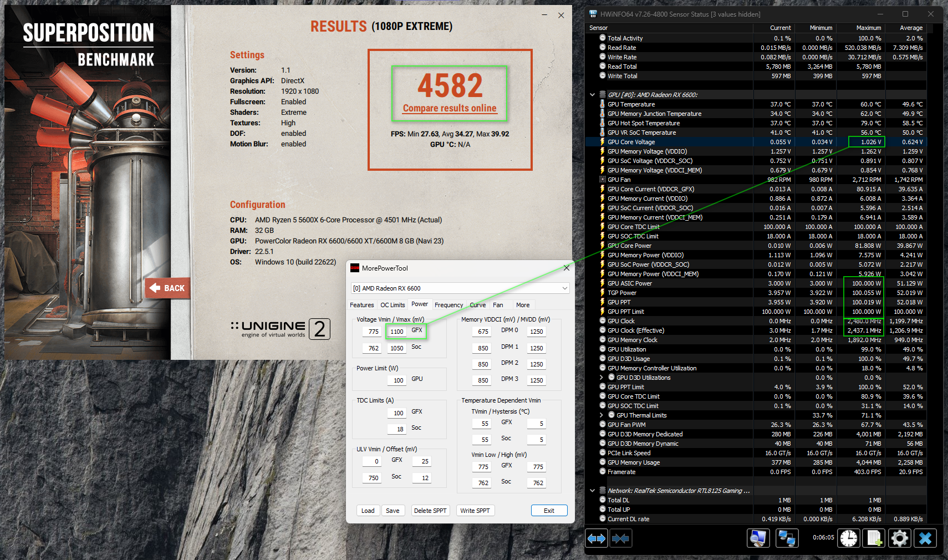
Task: Collapse the RealTek network sensor group
Action: (593, 491)
